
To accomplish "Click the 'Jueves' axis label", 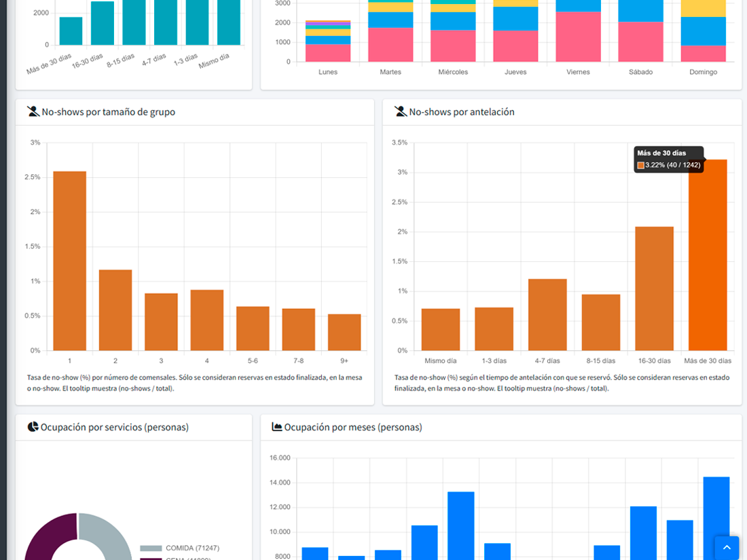I will [x=515, y=72].
